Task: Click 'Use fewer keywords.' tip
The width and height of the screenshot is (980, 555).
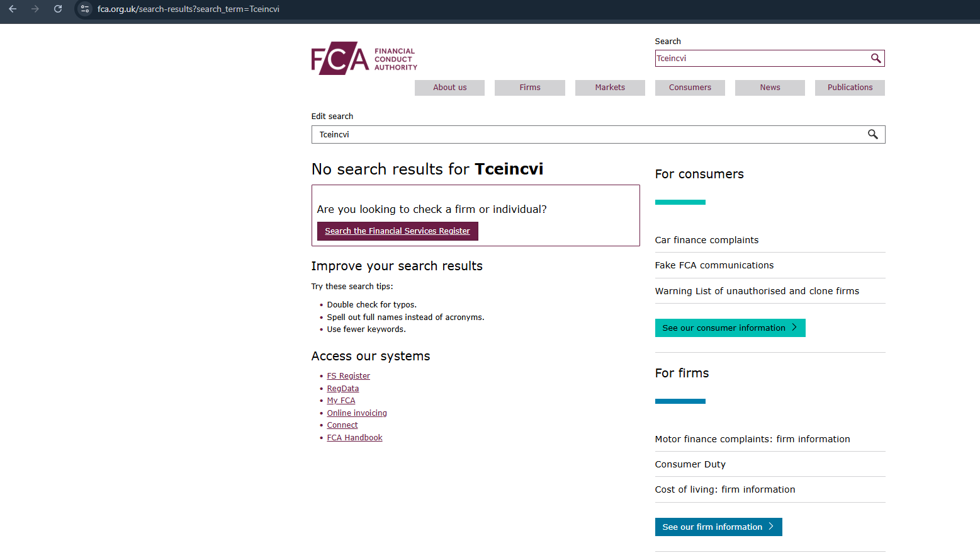Action: (366, 329)
